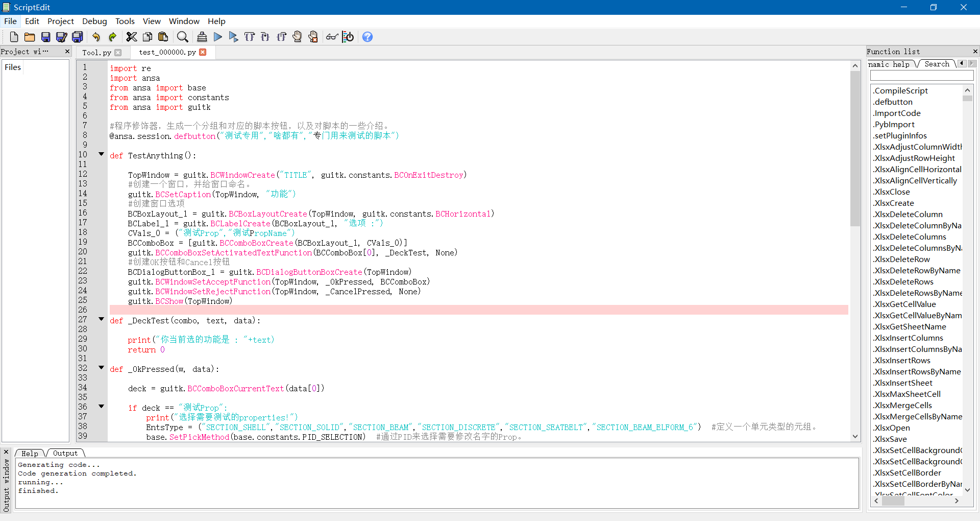Close the Function list panel
The height and width of the screenshot is (521, 980).
point(975,52)
